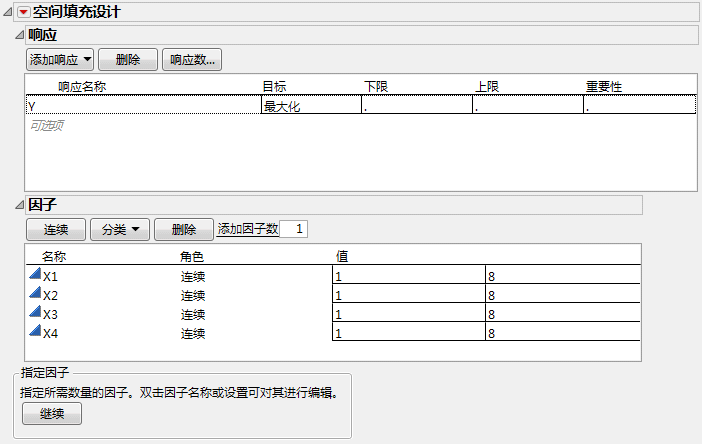Click the lower value 1 for X2

click(x=409, y=294)
